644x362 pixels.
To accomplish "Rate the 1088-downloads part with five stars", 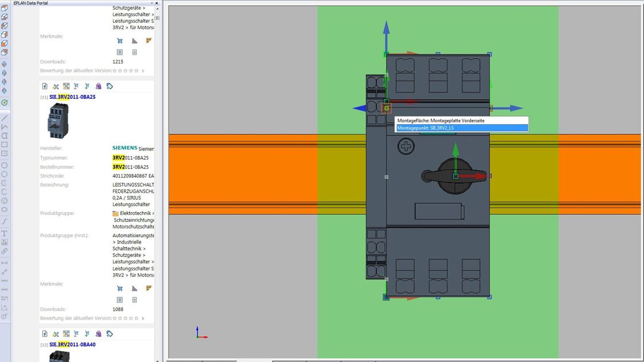I will click(x=137, y=318).
